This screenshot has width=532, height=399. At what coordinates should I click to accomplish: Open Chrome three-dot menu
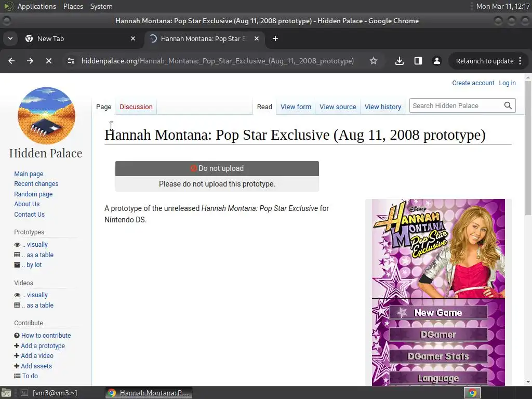click(x=520, y=61)
